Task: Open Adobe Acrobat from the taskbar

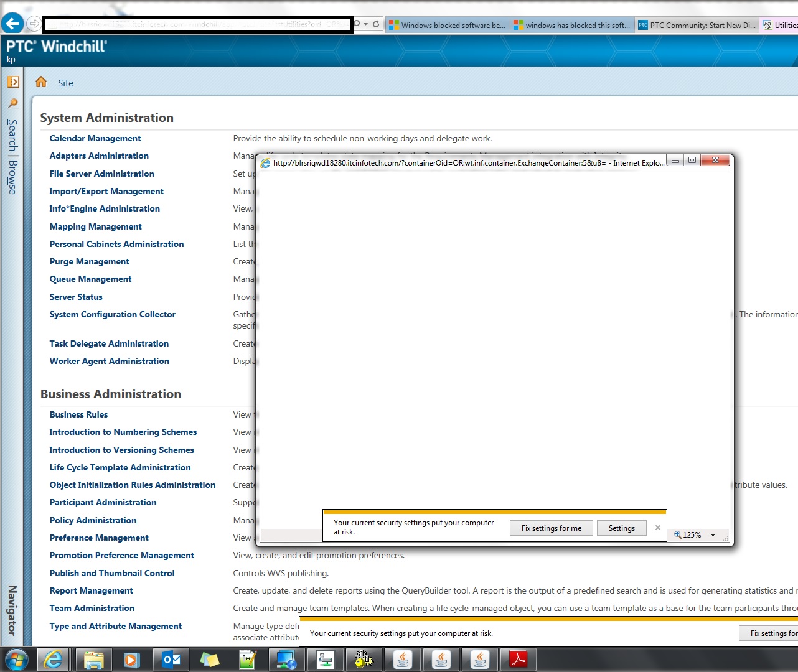Action: click(x=519, y=660)
